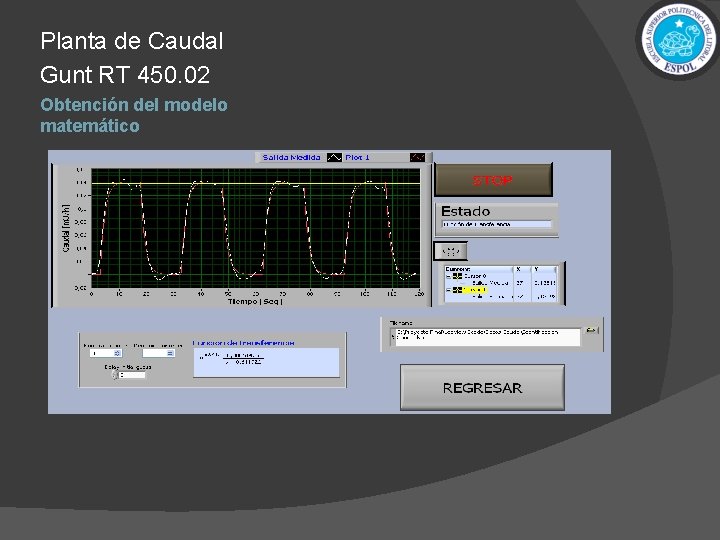Open the file path browse folder icon
This screenshot has height=540, width=720.
coord(591,330)
